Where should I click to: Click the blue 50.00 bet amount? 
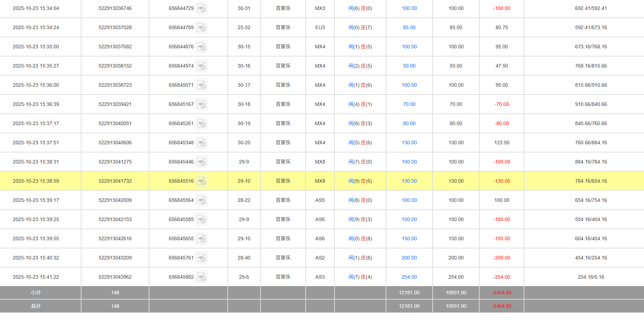[409, 66]
